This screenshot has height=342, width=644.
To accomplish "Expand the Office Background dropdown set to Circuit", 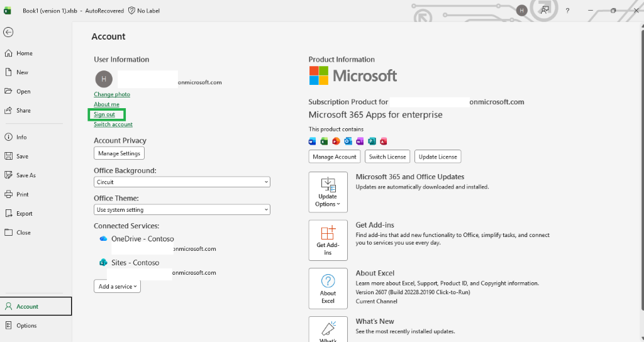I will point(182,182).
